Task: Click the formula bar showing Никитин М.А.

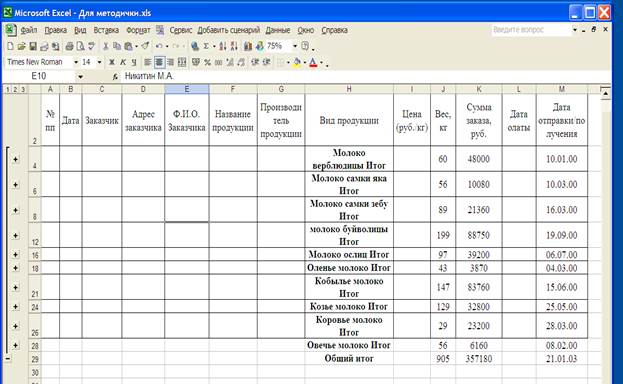Action: 366,76
